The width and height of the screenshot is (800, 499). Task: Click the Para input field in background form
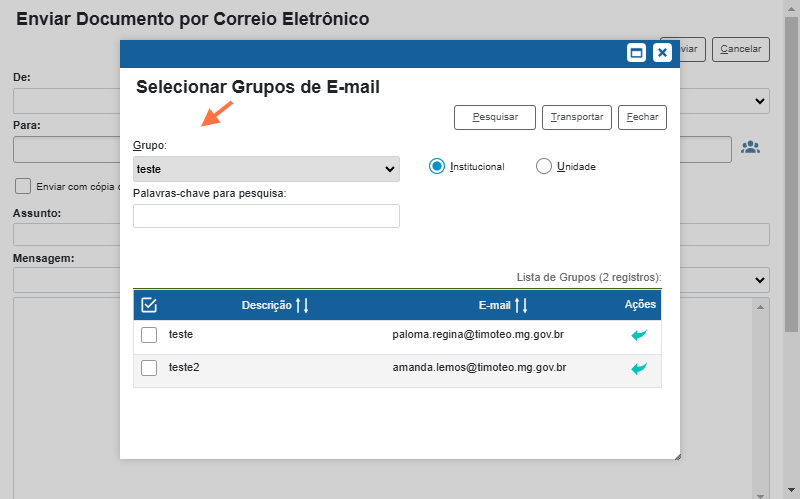point(66,149)
